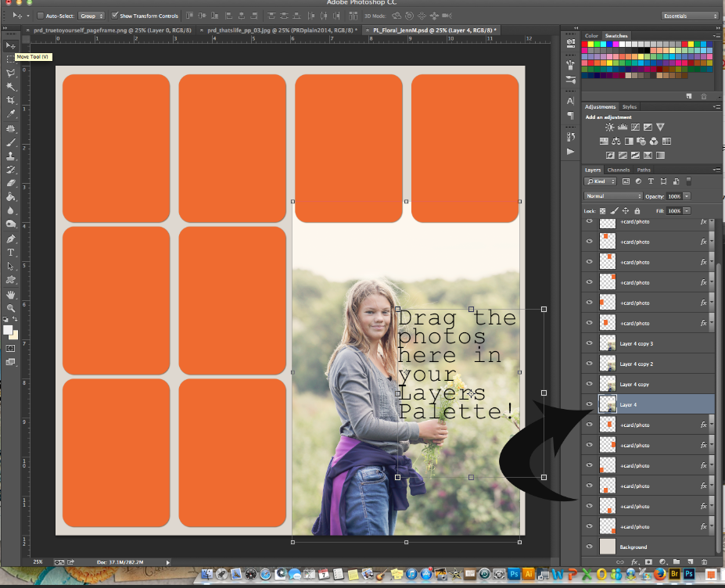
Task: Uncheck Show Transform Controls
Action: (x=115, y=16)
